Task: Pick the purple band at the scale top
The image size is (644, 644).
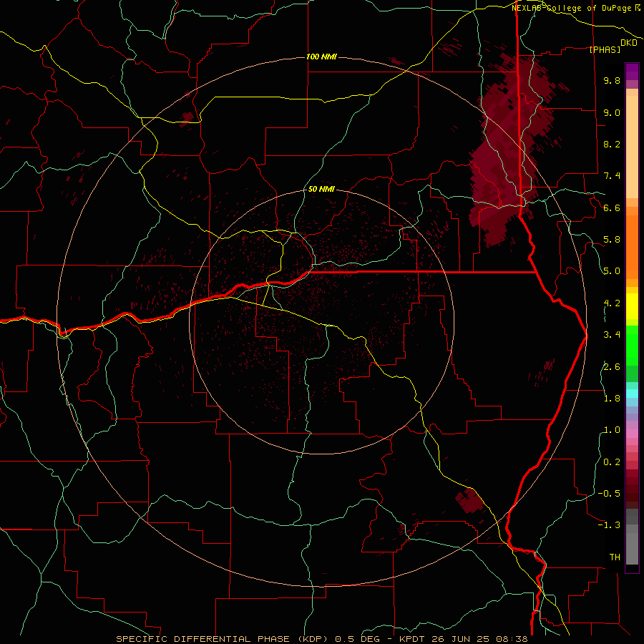Action: (632, 72)
